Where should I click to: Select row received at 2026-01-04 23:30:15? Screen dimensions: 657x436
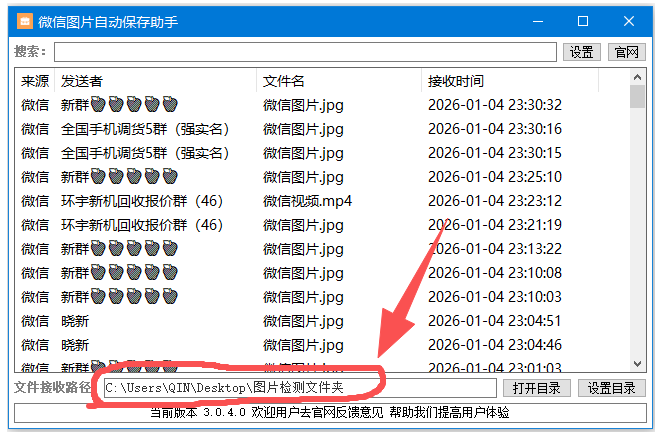point(323,153)
